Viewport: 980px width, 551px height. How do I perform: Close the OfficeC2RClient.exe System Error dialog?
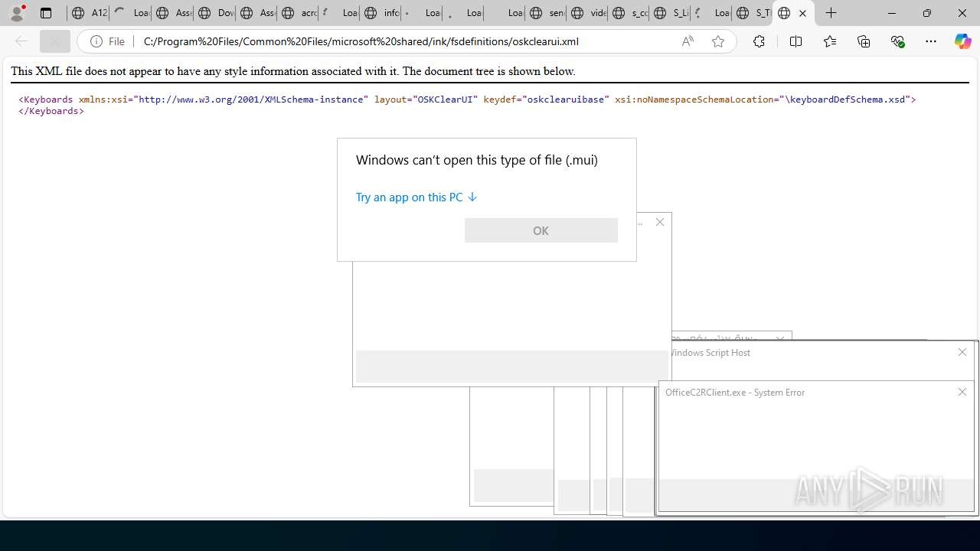pyautogui.click(x=962, y=392)
